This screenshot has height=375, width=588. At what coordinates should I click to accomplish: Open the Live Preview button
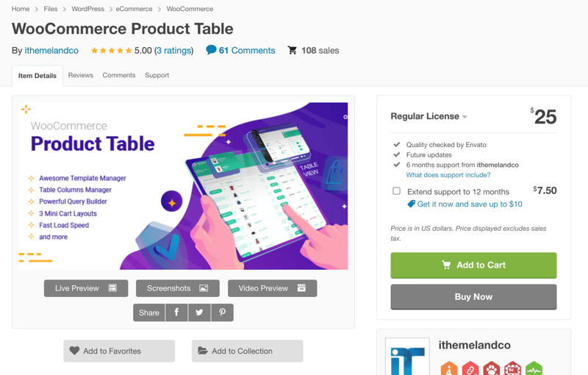pos(86,288)
